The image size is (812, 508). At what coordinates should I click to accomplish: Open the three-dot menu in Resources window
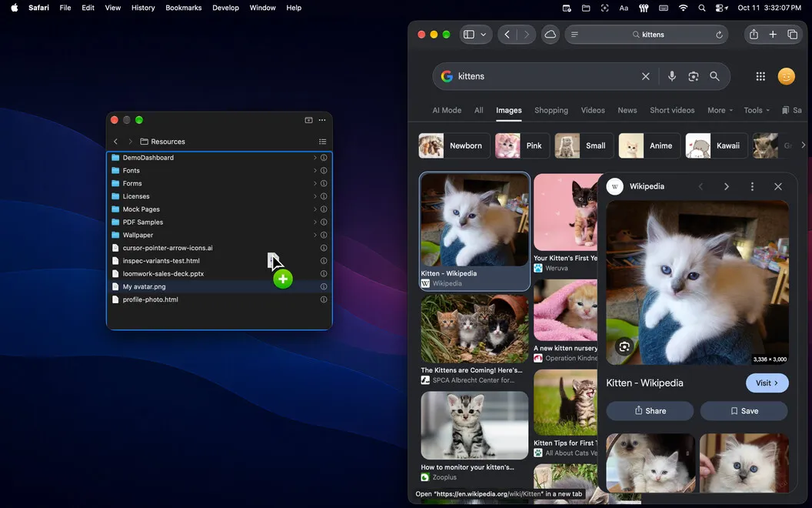[322, 120]
